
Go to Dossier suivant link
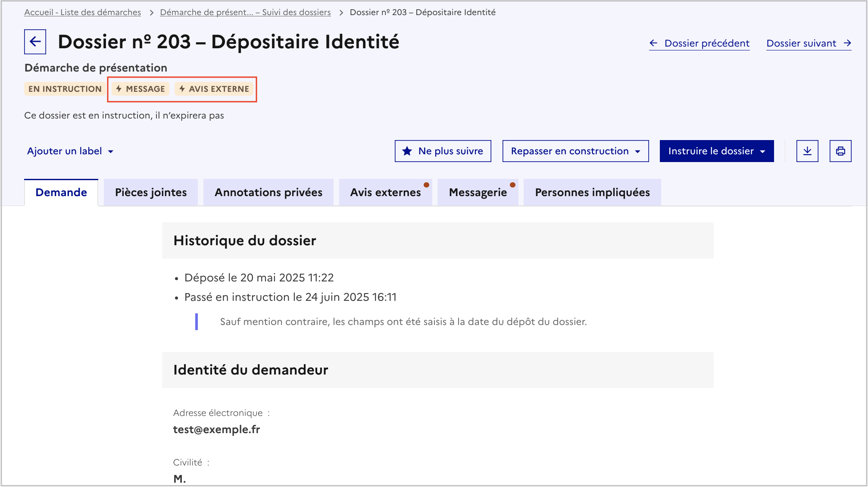click(809, 43)
